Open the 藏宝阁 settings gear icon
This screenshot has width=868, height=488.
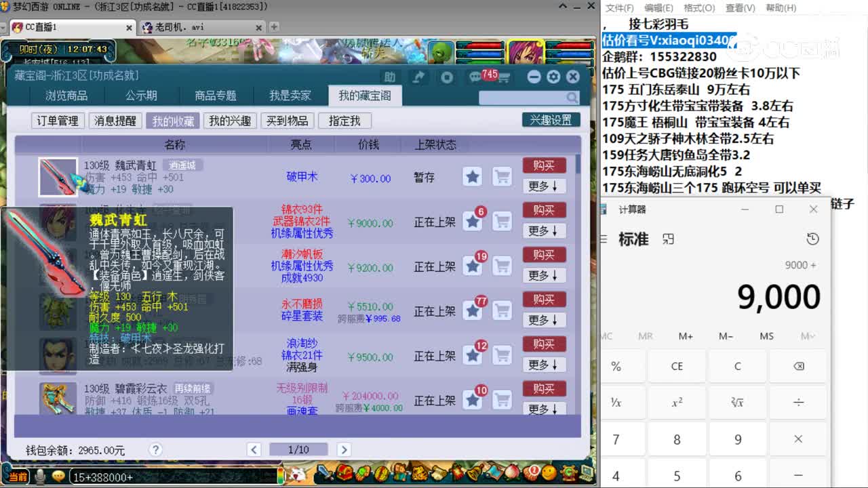click(x=554, y=77)
